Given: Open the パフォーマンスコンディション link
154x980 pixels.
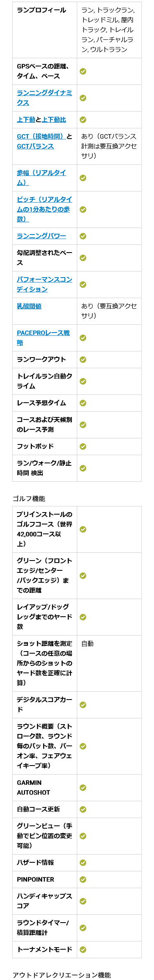Looking at the screenshot, I should (44, 284).
